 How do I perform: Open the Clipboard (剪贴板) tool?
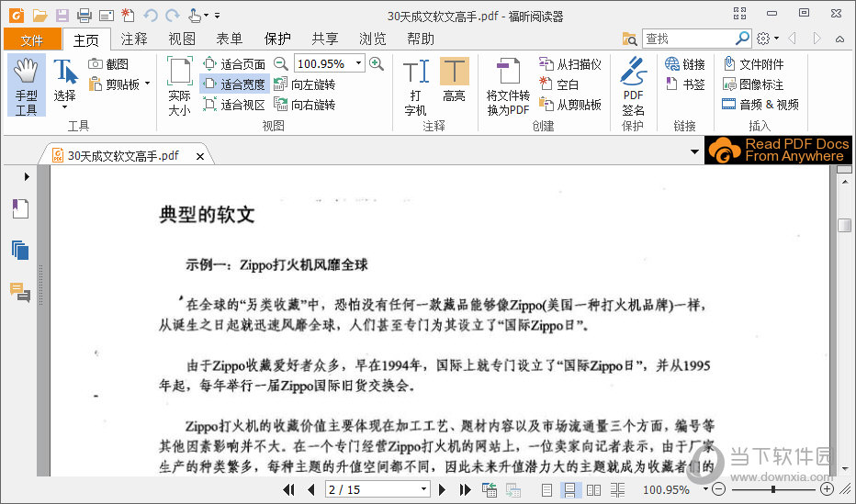tap(118, 84)
